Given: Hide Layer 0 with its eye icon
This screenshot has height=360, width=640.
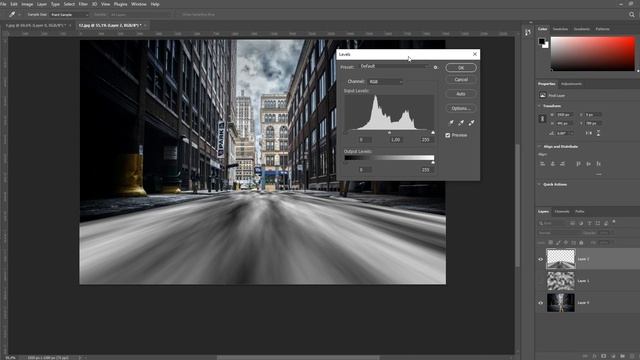Looking at the screenshot, I should point(540,303).
